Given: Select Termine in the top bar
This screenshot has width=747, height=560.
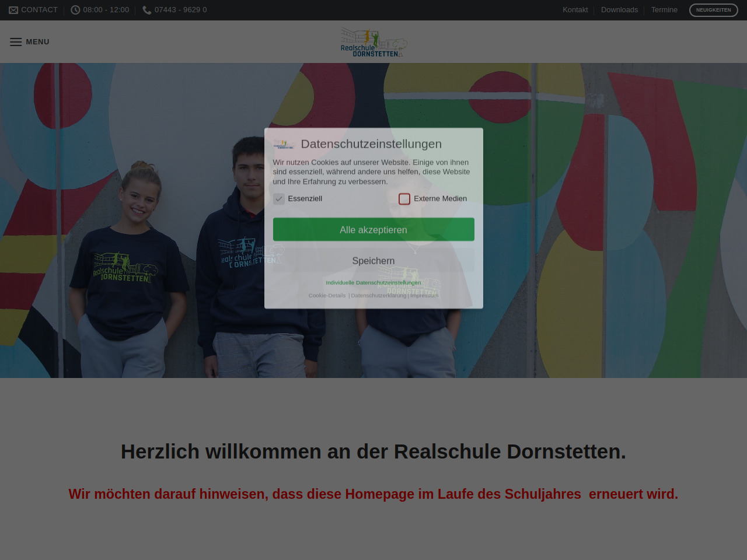Looking at the screenshot, I should point(664,10).
